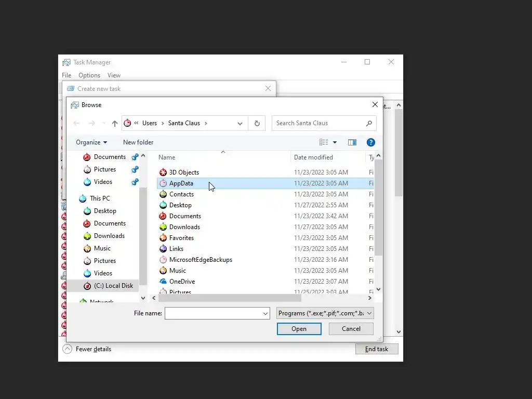The height and width of the screenshot is (399, 532).
Task: Expand the address bar history dropdown
Action: point(240,124)
